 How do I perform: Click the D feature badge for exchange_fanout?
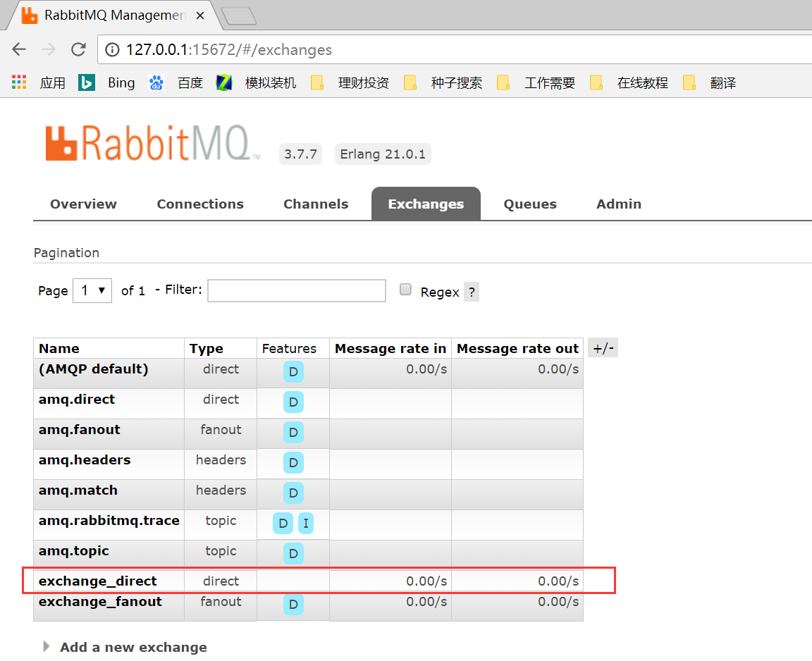[x=293, y=604]
